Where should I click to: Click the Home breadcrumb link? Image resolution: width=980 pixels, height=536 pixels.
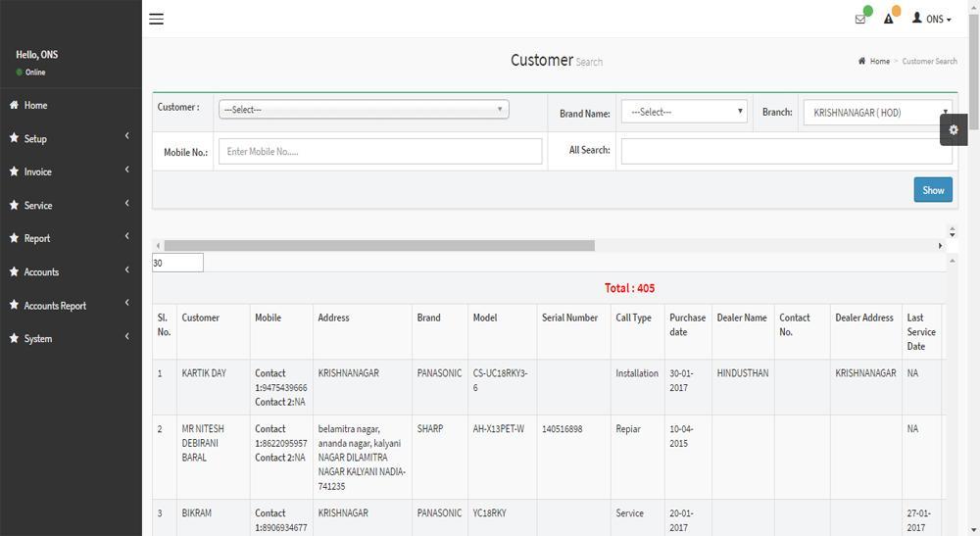pos(879,61)
